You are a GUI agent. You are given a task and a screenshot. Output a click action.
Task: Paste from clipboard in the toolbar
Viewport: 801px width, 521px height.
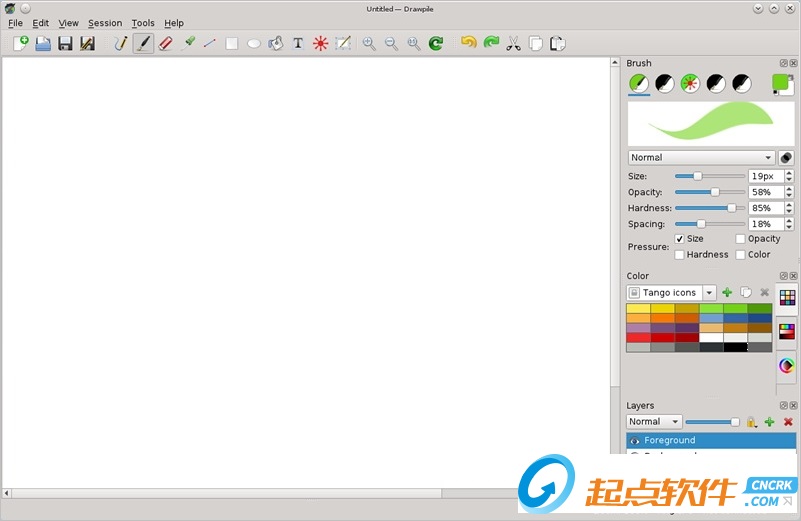557,43
